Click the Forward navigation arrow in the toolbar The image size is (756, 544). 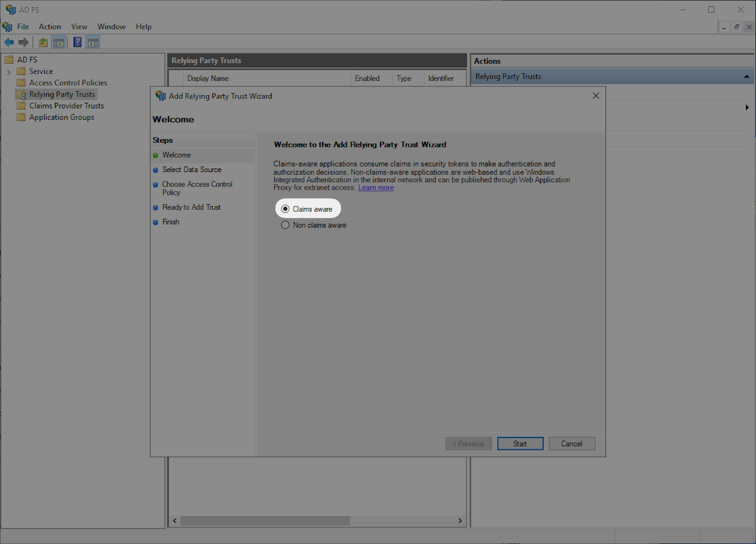24,42
